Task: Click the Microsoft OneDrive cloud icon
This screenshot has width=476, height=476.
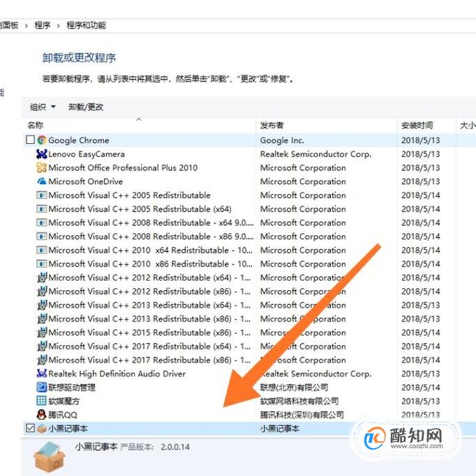Action: pyautogui.click(x=42, y=181)
